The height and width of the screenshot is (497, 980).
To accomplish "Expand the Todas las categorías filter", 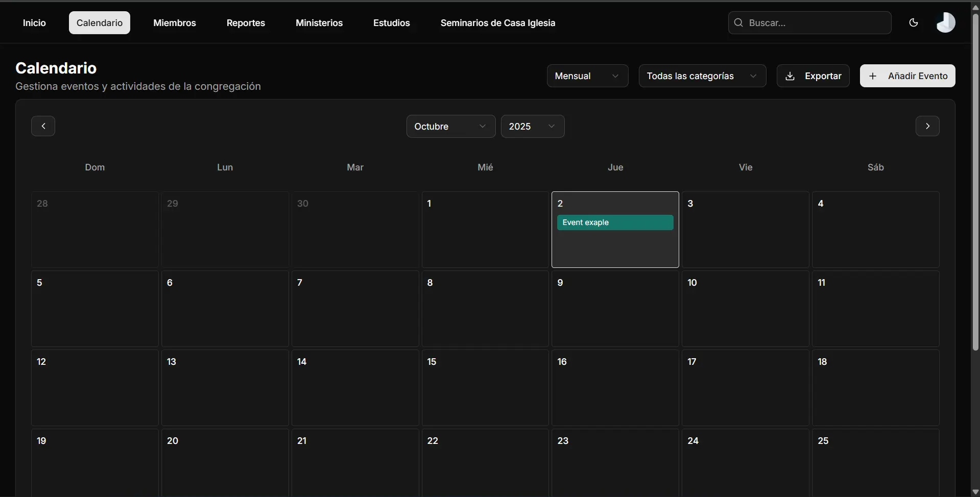I will click(x=702, y=76).
